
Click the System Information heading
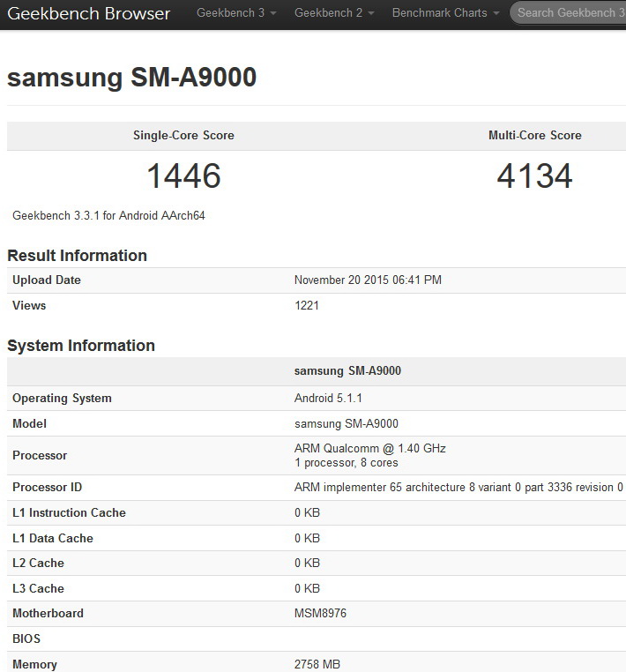click(x=81, y=346)
